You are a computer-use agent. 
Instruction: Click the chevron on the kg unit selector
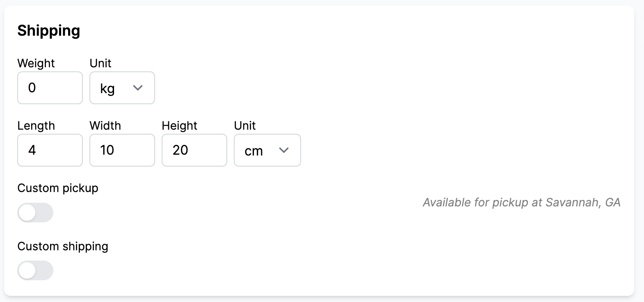(138, 88)
